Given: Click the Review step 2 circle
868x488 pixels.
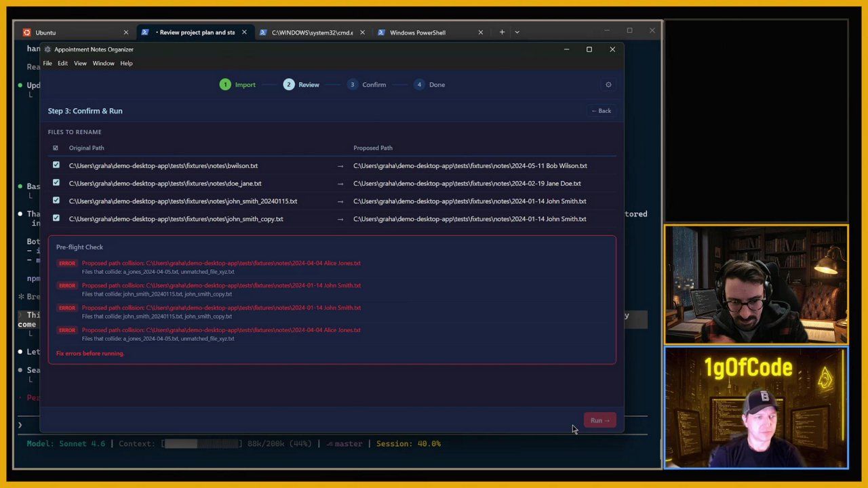Looking at the screenshot, I should 289,85.
